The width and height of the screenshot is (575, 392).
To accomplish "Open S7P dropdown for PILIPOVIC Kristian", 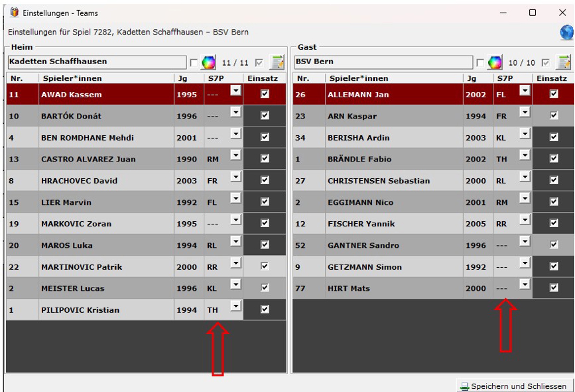I will coord(236,306).
